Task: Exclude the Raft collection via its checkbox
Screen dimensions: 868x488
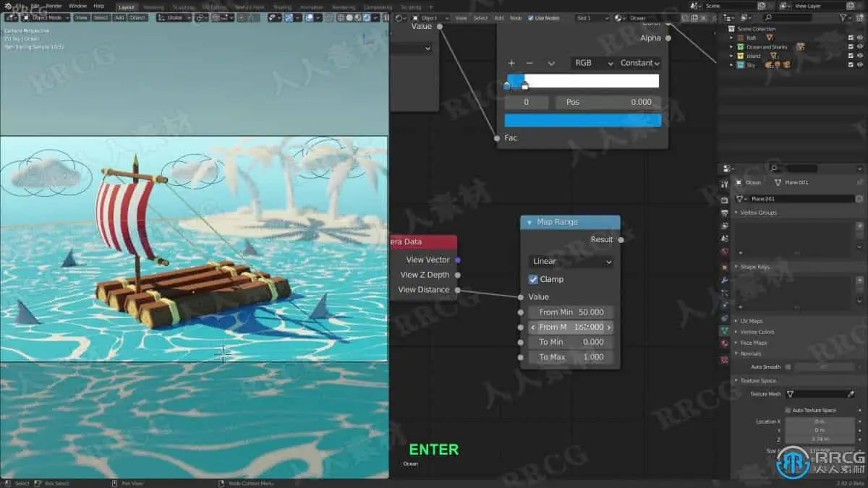Action: point(851,38)
